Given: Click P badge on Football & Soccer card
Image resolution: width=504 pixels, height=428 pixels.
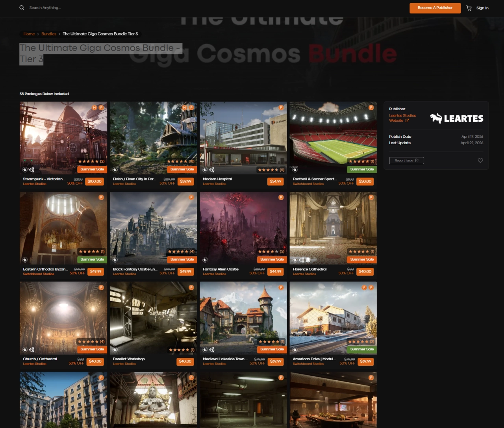Looking at the screenshot, I should pos(371,107).
